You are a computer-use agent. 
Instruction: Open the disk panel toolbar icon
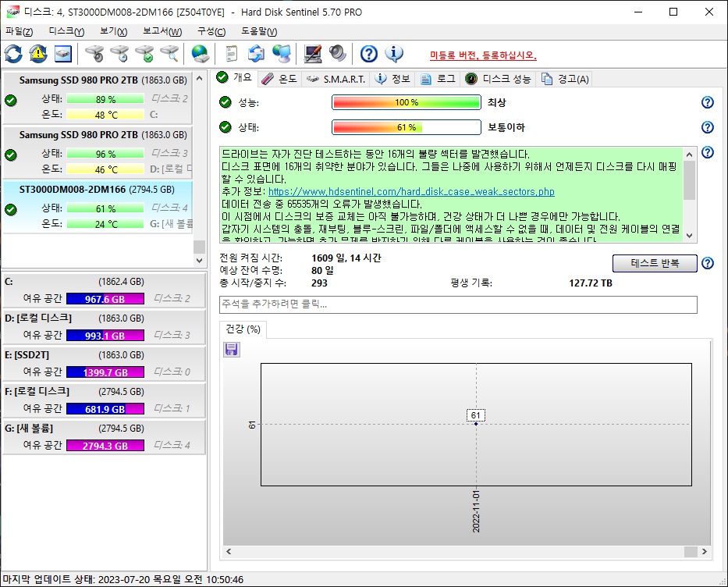tap(63, 54)
